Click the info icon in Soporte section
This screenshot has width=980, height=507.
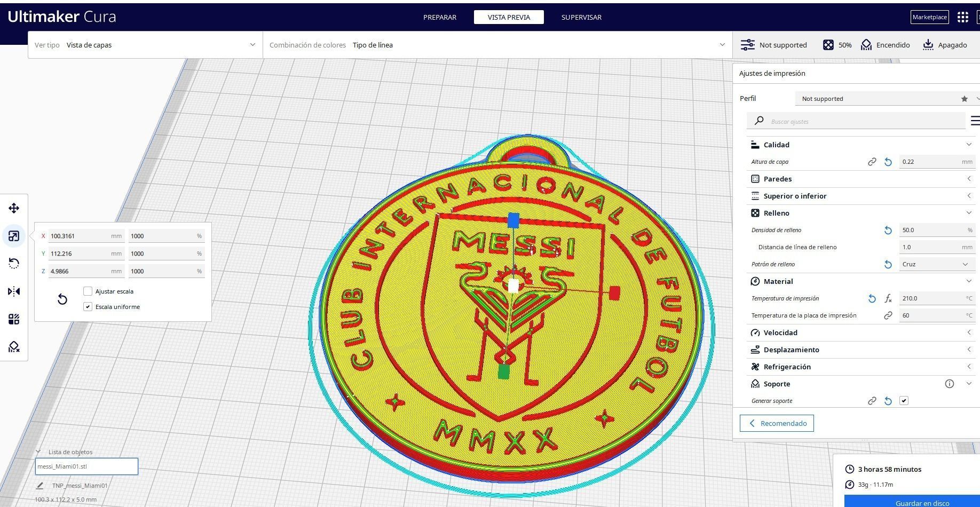point(950,384)
